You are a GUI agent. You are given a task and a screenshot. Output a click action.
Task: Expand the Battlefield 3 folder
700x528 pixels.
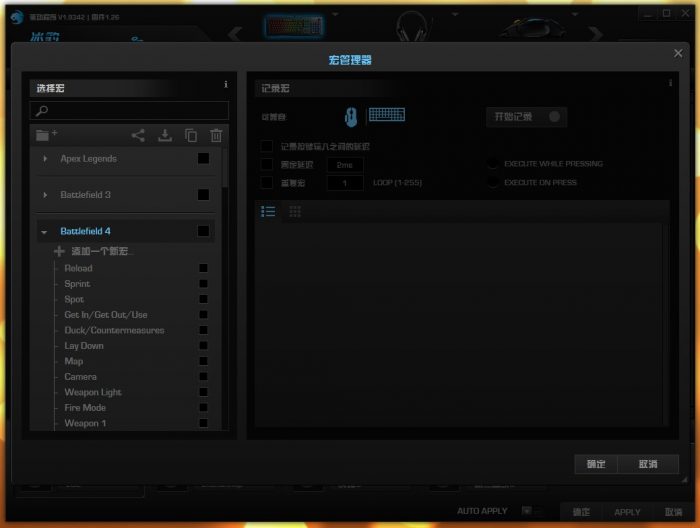(45, 195)
